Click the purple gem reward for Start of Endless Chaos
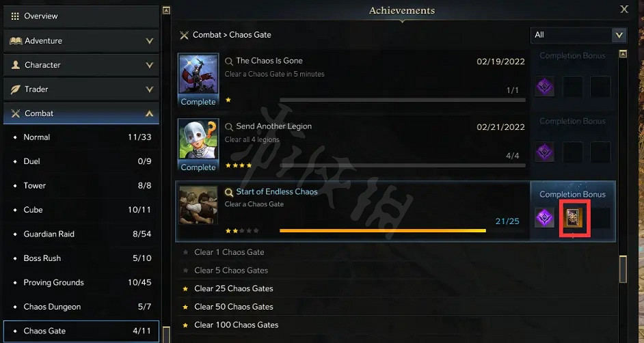Viewport: 644px width, 343px height. (545, 218)
